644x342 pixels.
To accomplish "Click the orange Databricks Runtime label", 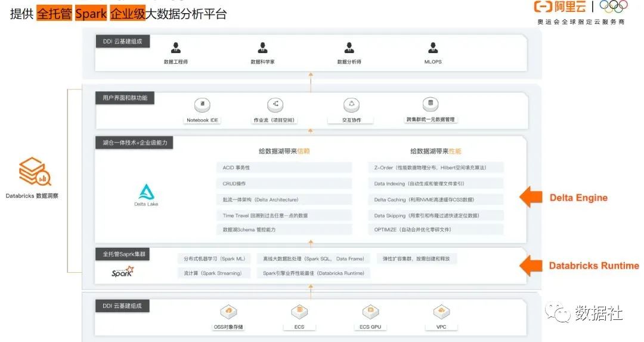I will tap(594, 266).
